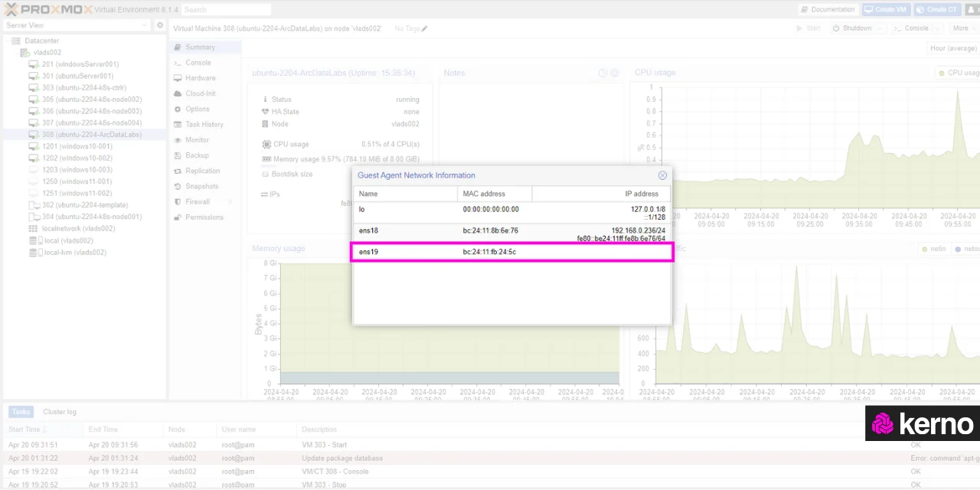
Task: Select the ens18 interface row
Action: pos(511,234)
